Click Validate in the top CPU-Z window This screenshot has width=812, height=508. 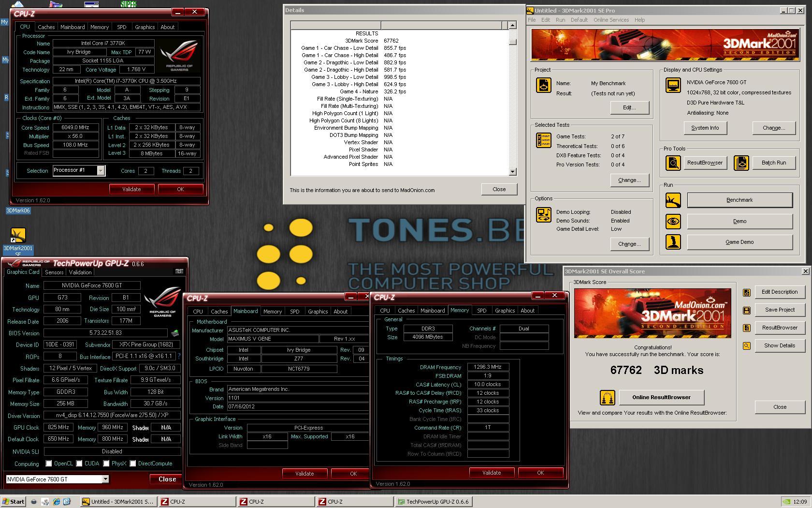point(131,189)
